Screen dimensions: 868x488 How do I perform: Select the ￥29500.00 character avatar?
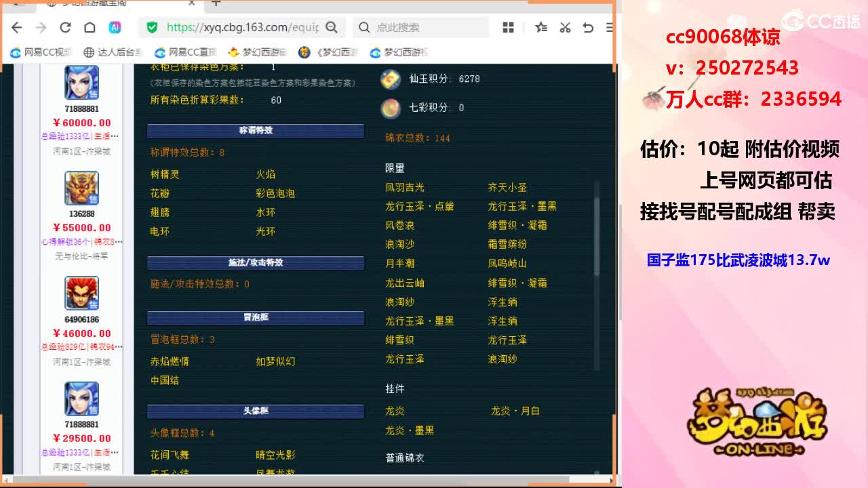tap(81, 399)
